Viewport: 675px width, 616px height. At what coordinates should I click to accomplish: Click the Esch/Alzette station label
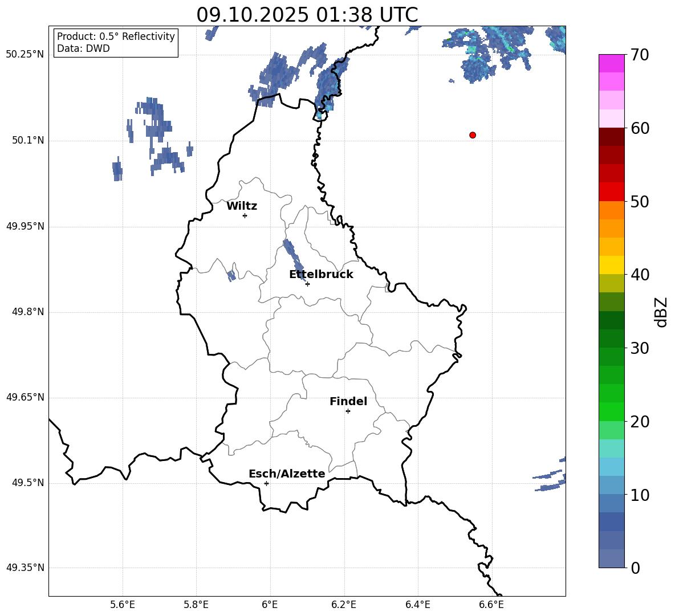[287, 474]
